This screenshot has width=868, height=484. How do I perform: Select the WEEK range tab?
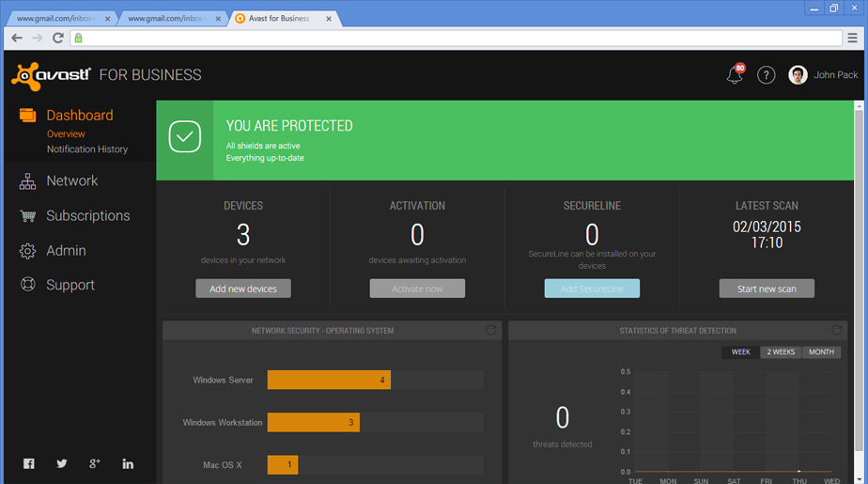click(x=740, y=351)
